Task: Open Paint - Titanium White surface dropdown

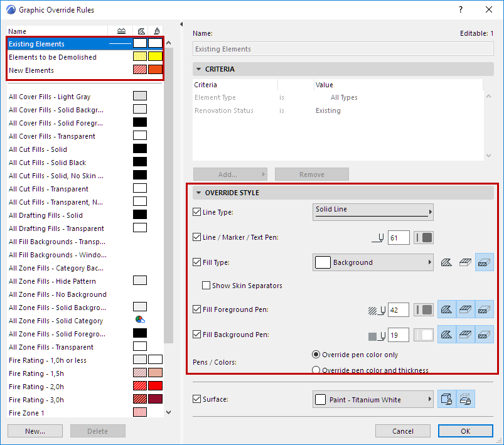Action: (x=373, y=399)
